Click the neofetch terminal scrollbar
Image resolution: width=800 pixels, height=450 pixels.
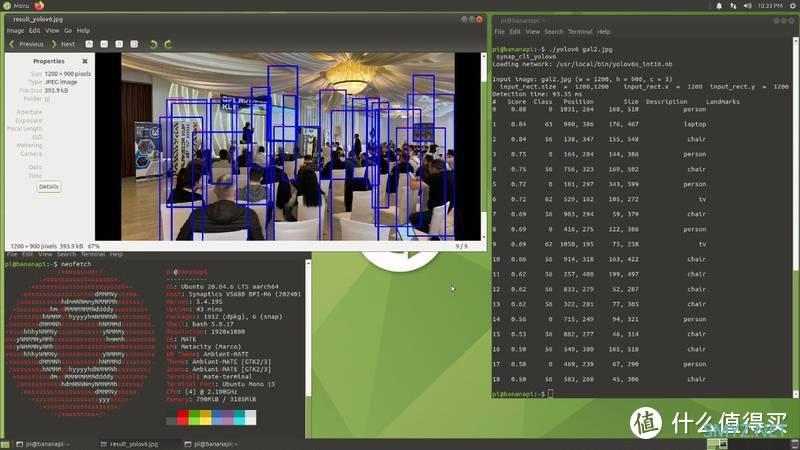tap(308, 348)
